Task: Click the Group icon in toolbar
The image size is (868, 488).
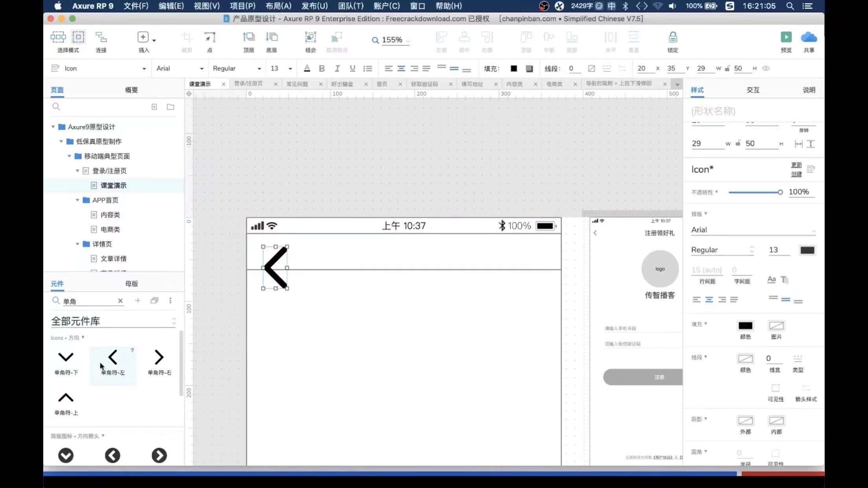Action: pyautogui.click(x=310, y=37)
